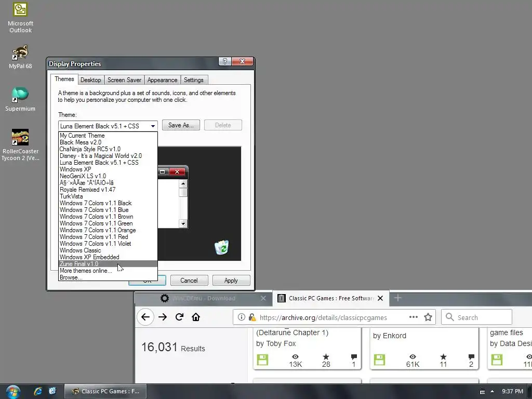Select the Windows XP theme entry

click(x=108, y=169)
